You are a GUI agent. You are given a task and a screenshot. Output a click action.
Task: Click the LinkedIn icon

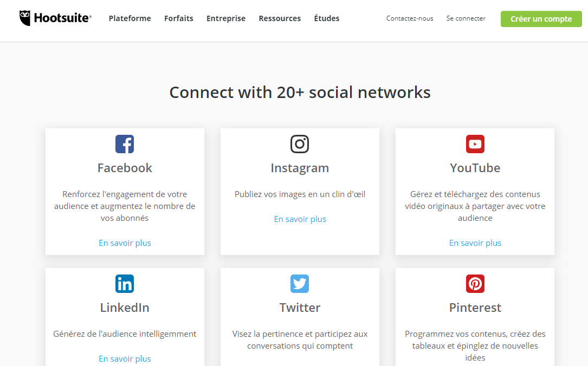click(x=125, y=284)
